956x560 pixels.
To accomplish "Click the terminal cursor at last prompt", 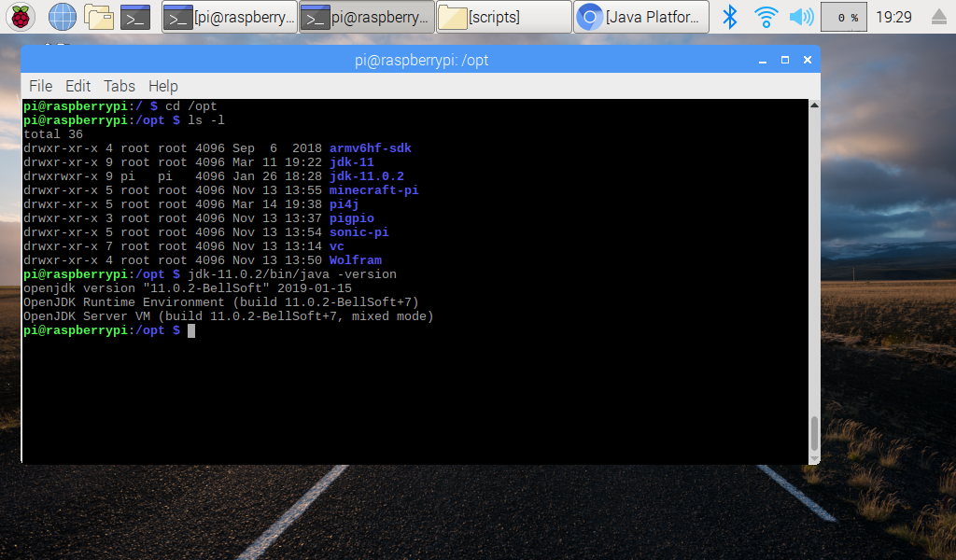I will coord(191,330).
